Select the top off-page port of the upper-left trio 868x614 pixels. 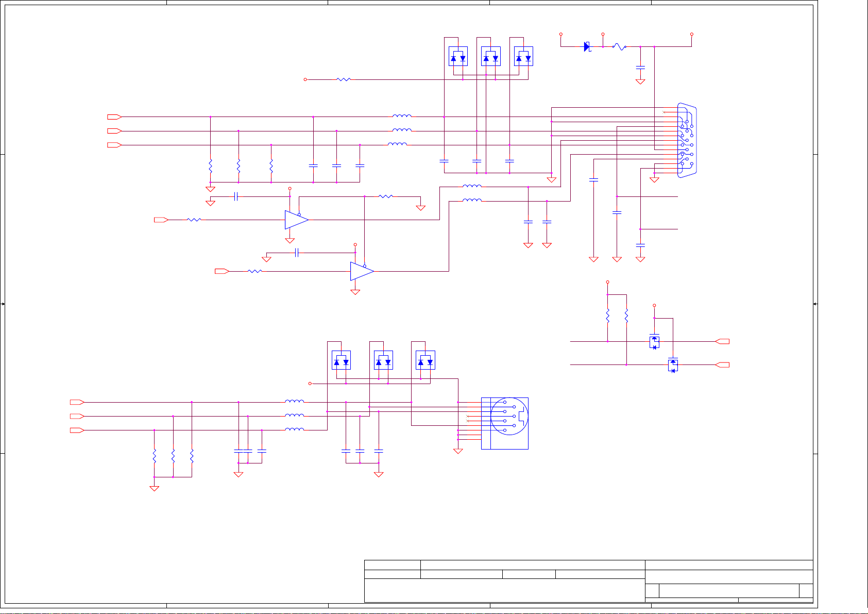[114, 117]
